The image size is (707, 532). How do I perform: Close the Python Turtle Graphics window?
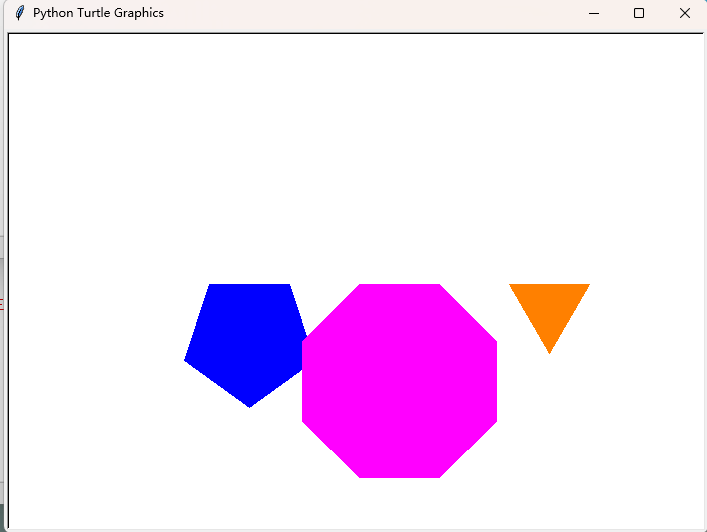coord(685,13)
